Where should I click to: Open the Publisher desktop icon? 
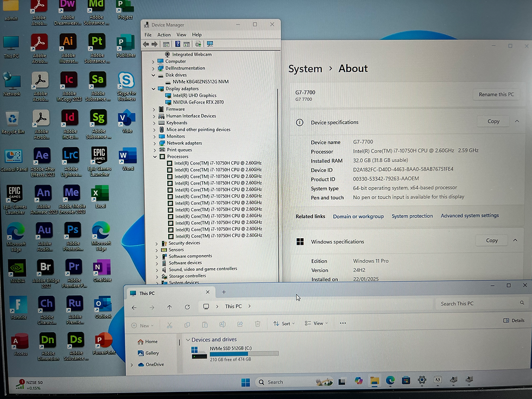[125, 46]
